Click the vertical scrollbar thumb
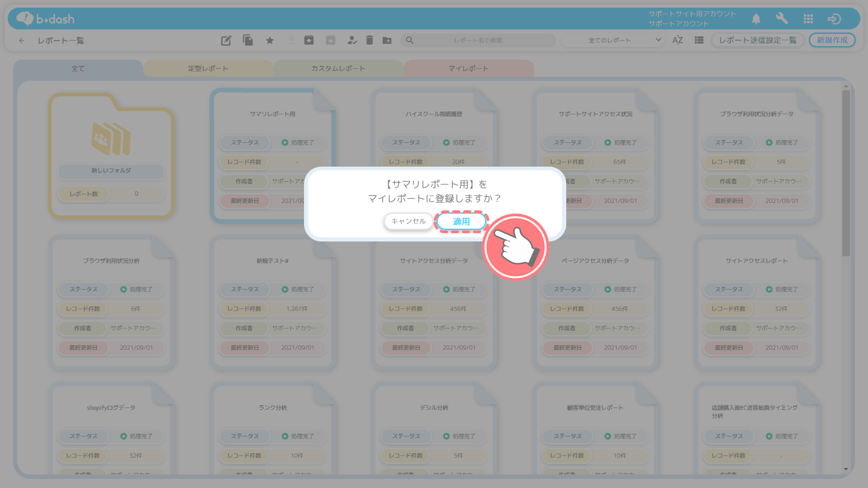 [x=846, y=173]
